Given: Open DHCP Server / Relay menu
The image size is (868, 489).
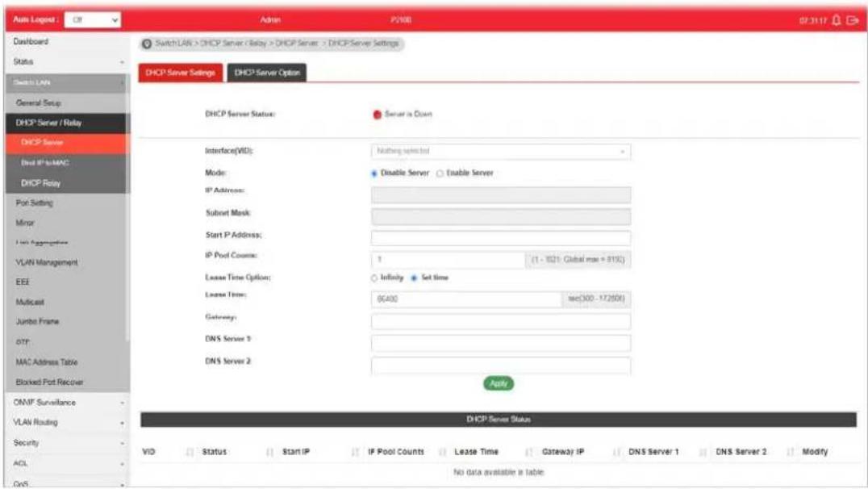Looking at the screenshot, I should point(66,123).
